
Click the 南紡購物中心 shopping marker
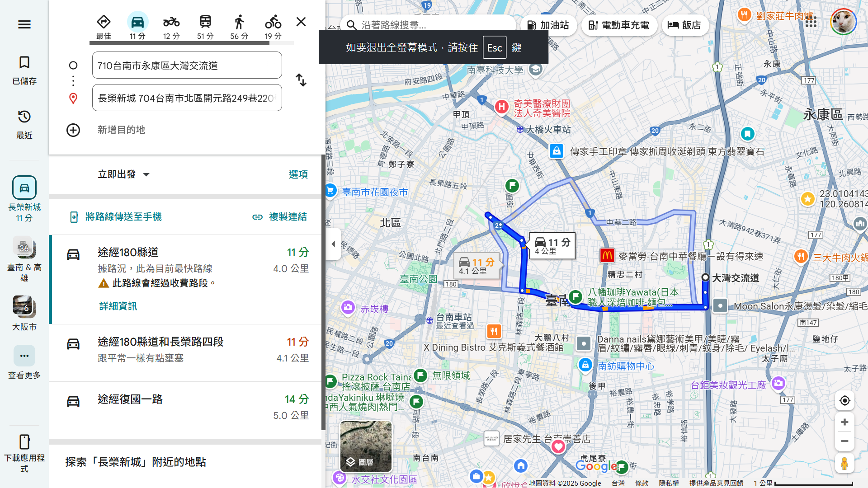tap(585, 365)
